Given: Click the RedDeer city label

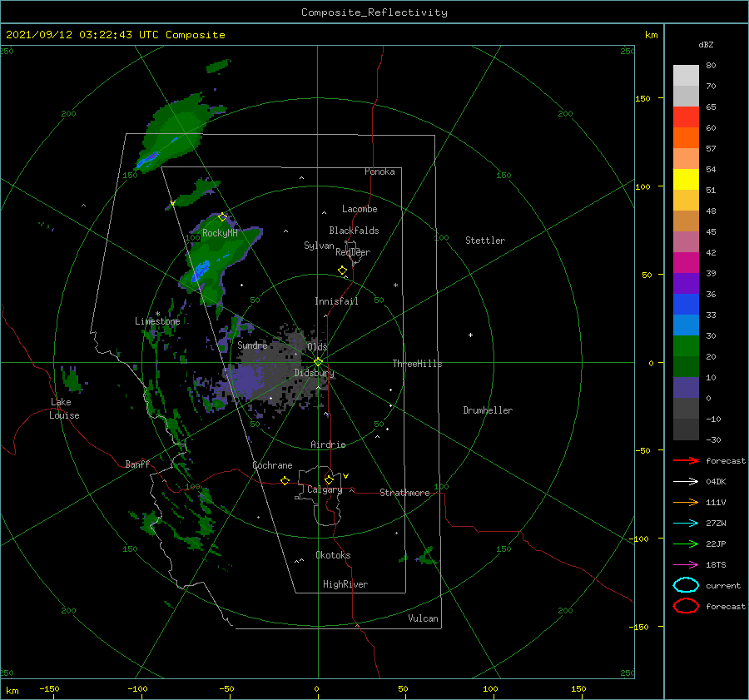Looking at the screenshot, I should (x=353, y=252).
